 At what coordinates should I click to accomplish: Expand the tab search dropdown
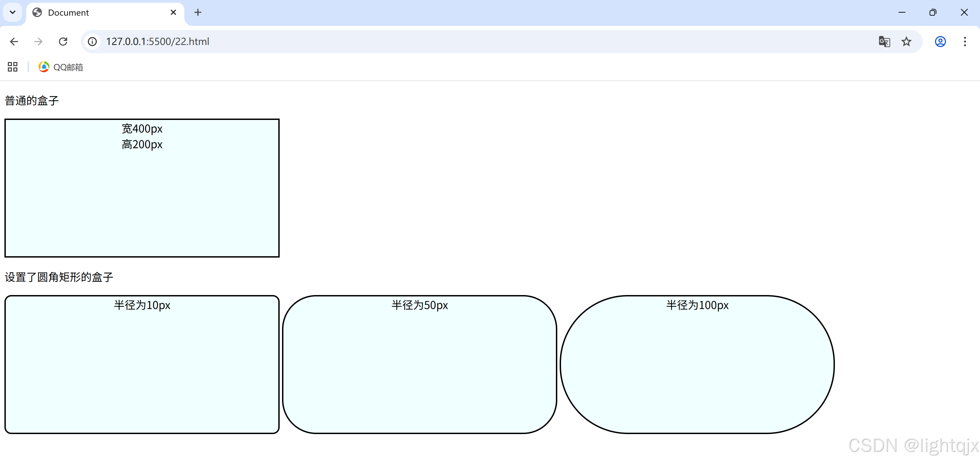pos(13,12)
